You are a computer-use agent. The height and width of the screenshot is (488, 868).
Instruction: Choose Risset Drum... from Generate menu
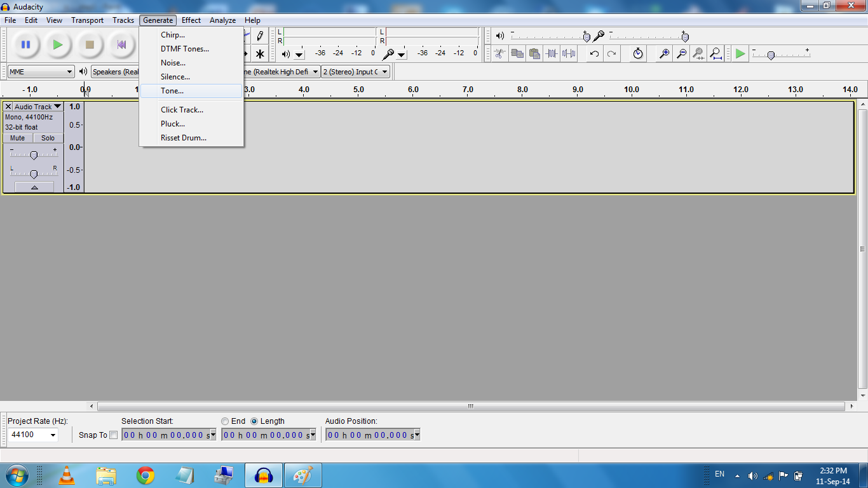point(192,138)
